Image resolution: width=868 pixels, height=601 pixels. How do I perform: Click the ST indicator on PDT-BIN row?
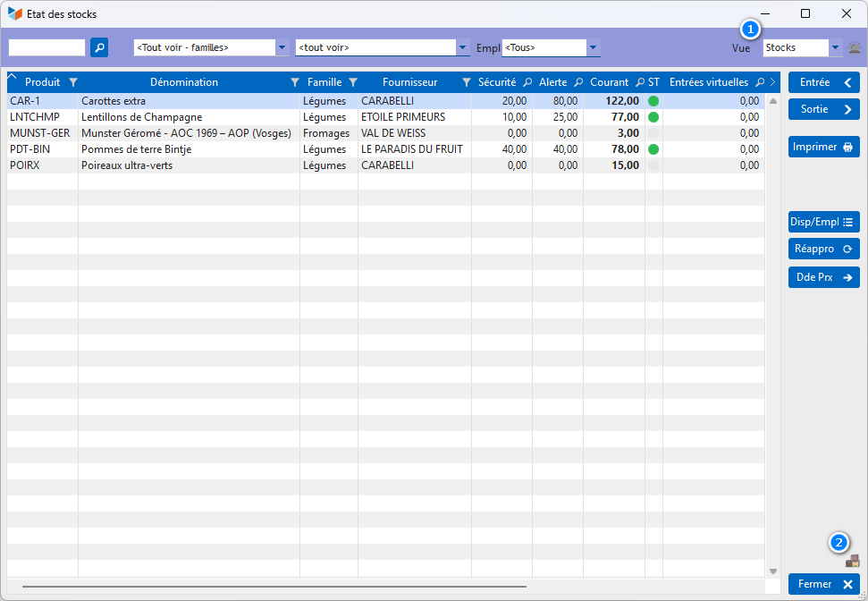[653, 149]
